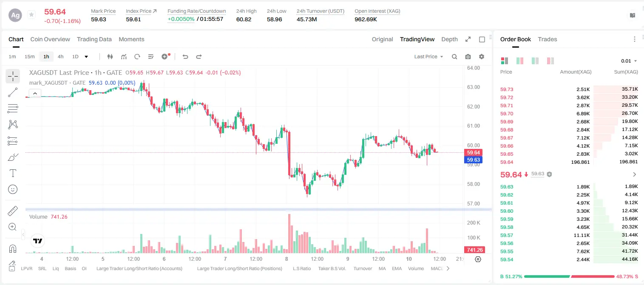Open chart settings gear icon
The width and height of the screenshot is (644, 285).
pyautogui.click(x=482, y=57)
